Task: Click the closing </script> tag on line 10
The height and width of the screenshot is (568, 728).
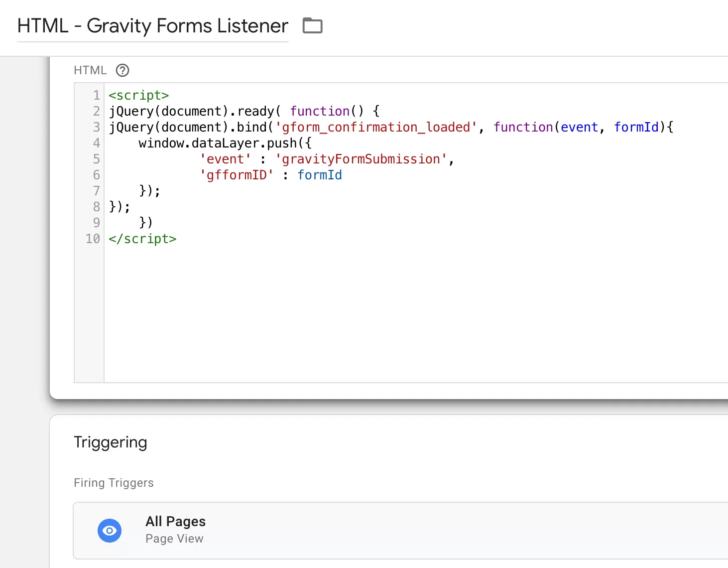Action: click(x=142, y=239)
